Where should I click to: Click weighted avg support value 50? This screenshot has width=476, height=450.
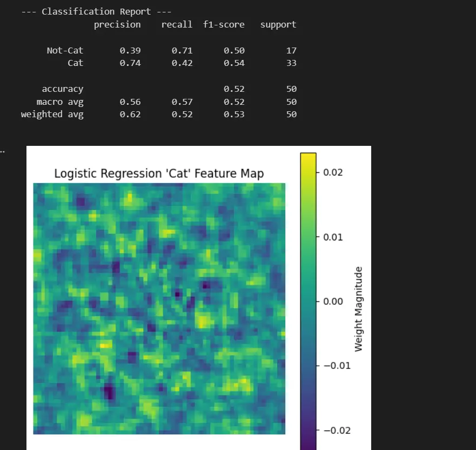tap(291, 115)
